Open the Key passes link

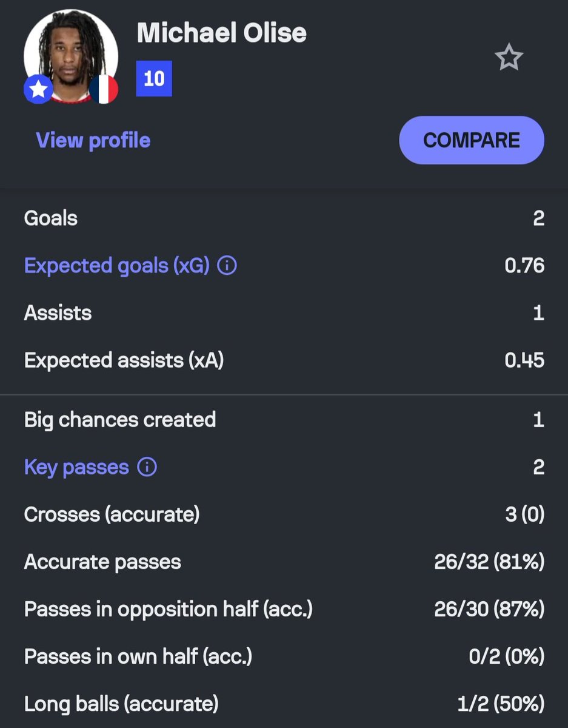[76, 467]
